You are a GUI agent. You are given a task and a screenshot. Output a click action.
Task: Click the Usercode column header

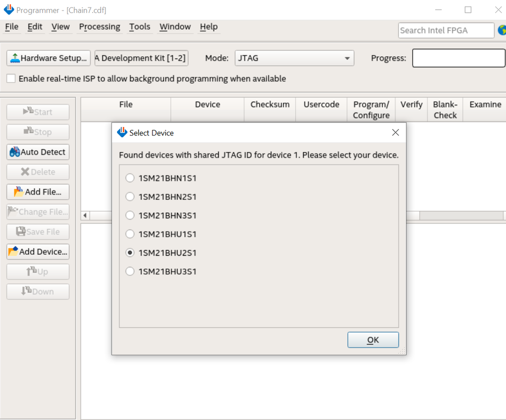[x=322, y=110]
